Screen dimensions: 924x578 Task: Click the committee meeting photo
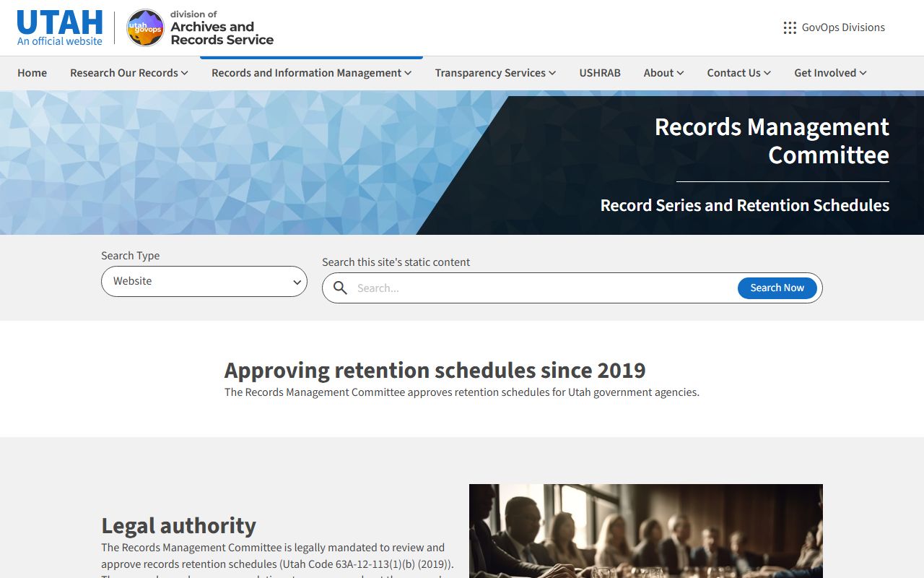tap(646, 531)
